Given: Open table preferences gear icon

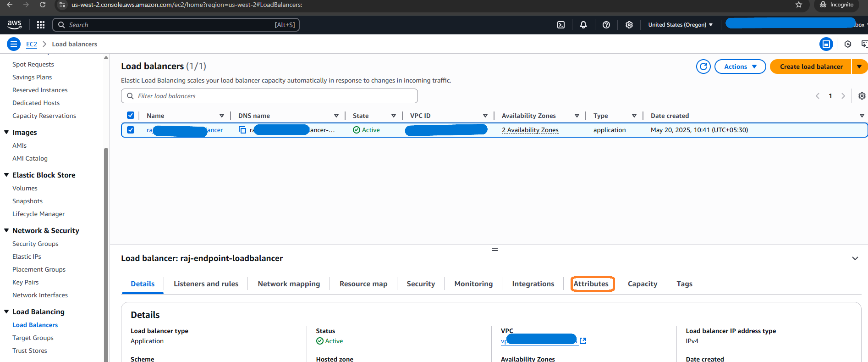Looking at the screenshot, I should tap(862, 96).
